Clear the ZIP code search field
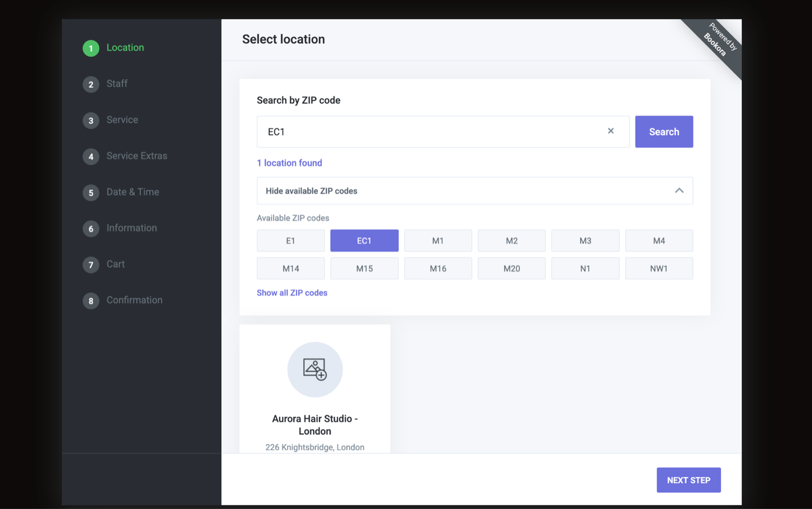Screen dimensions: 812x509 tap(611, 131)
